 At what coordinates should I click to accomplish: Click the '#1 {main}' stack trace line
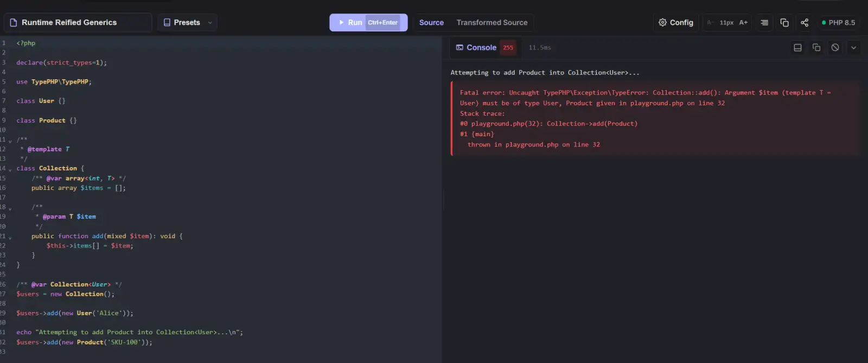[x=477, y=134]
